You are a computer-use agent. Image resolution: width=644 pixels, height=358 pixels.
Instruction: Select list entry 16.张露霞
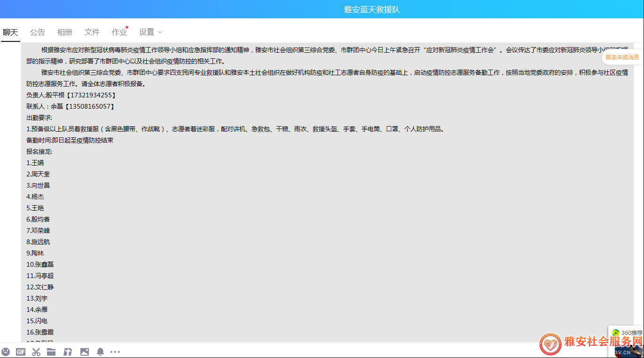click(x=40, y=332)
